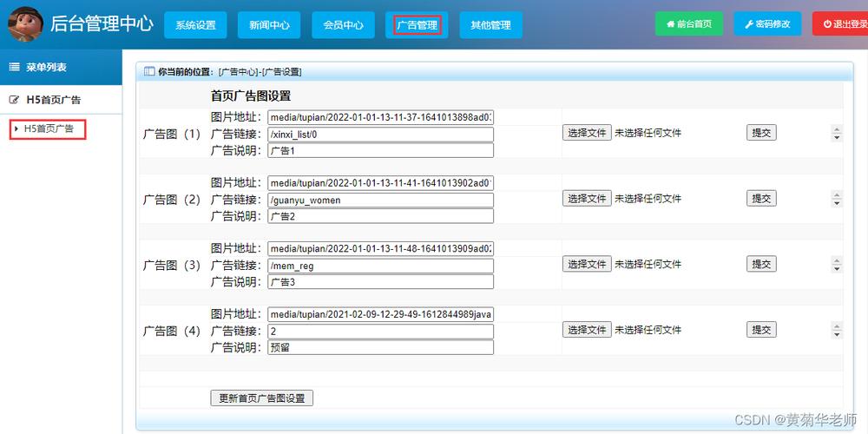The height and width of the screenshot is (434, 868).
Task: Click the edit icon beside H5首页广告
Action: 14,100
